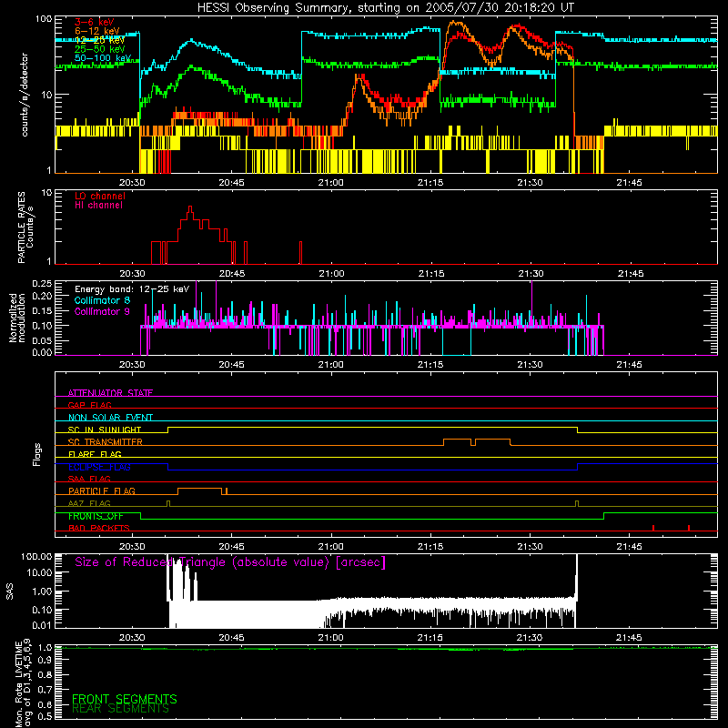
Task: Click the counts/s/detector axis label
Action: [25, 95]
